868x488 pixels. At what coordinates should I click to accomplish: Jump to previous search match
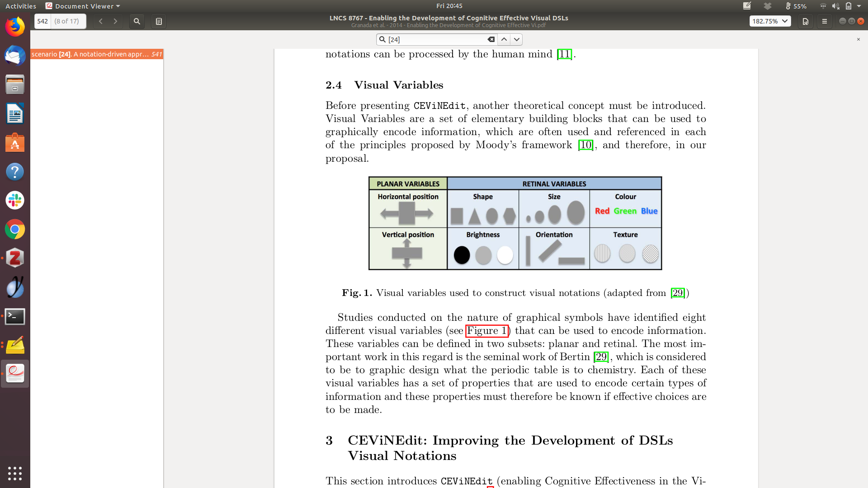point(504,40)
